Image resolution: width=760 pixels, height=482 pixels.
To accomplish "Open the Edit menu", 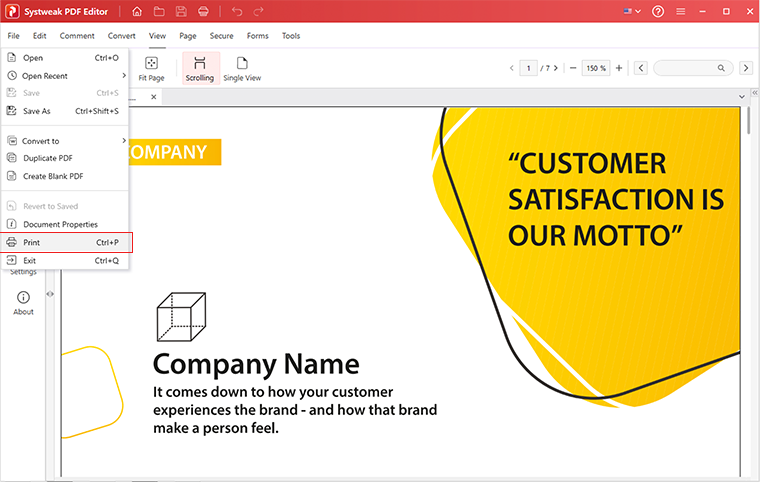I will point(40,36).
